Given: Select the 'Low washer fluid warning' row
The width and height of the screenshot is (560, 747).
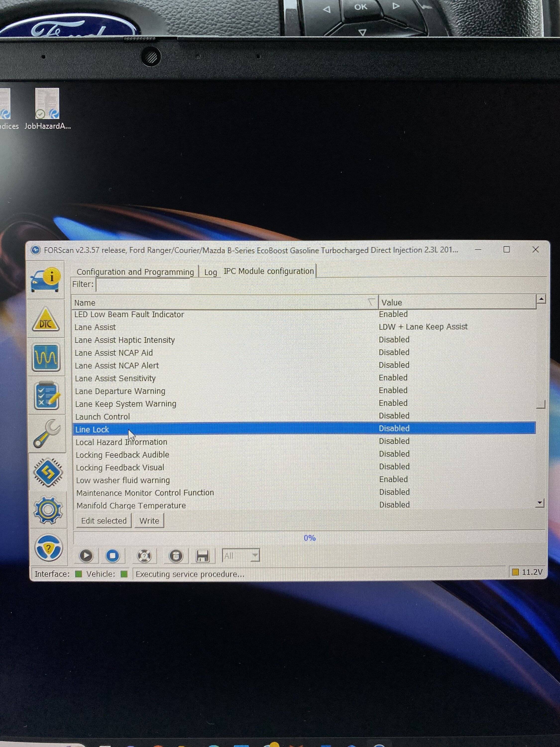Looking at the screenshot, I should point(304,480).
